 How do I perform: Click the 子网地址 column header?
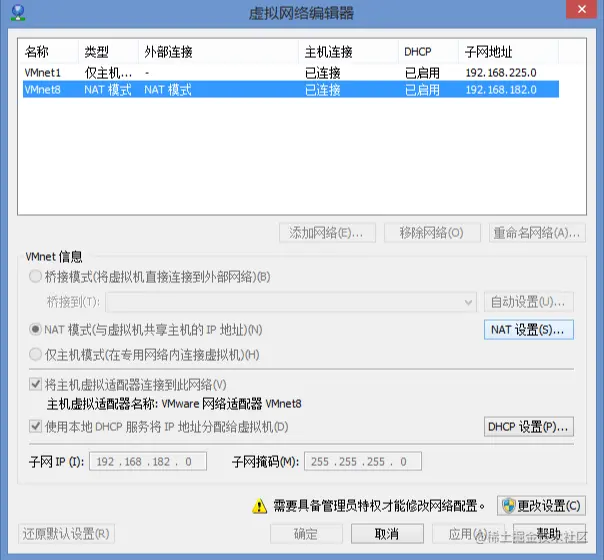coord(508,52)
